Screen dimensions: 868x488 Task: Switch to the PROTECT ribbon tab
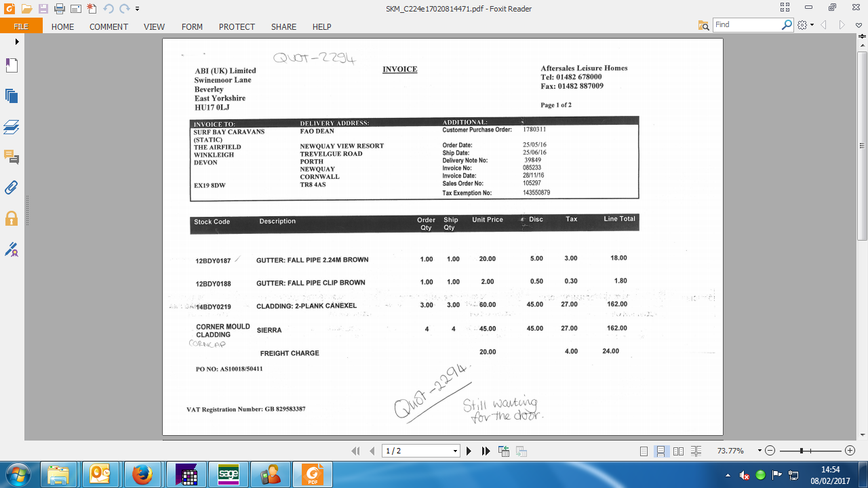[237, 26]
